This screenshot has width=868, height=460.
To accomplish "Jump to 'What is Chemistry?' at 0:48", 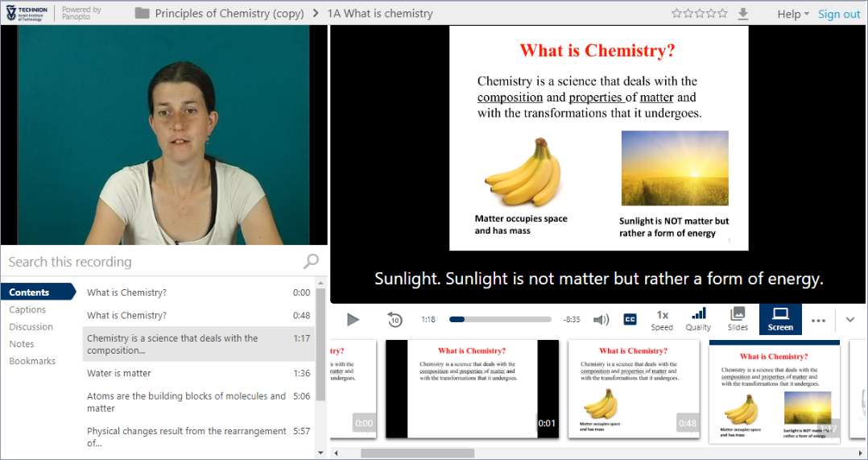I will click(199, 315).
